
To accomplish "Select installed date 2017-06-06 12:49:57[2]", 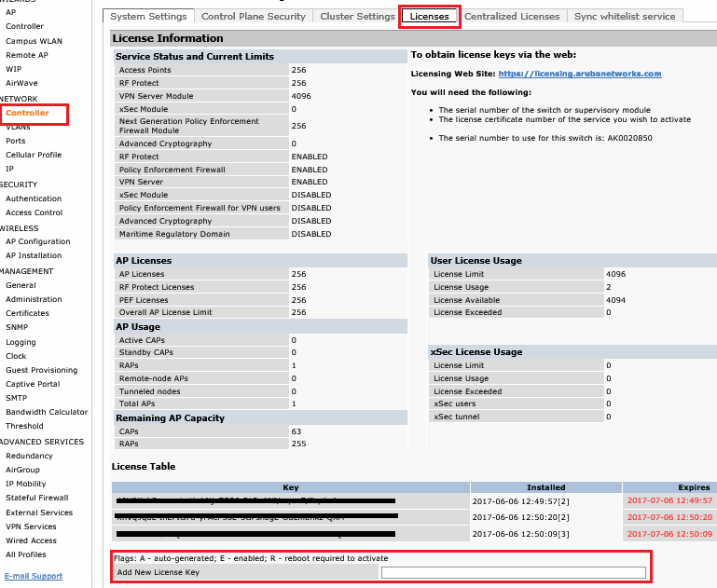I will (x=521, y=501).
